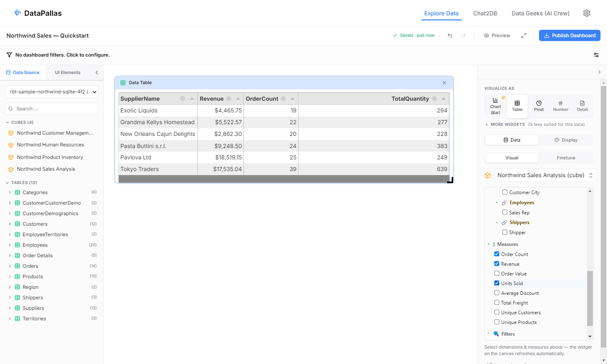Check the Order Value measure
Screen dimensions: 607x364
click(497, 273)
